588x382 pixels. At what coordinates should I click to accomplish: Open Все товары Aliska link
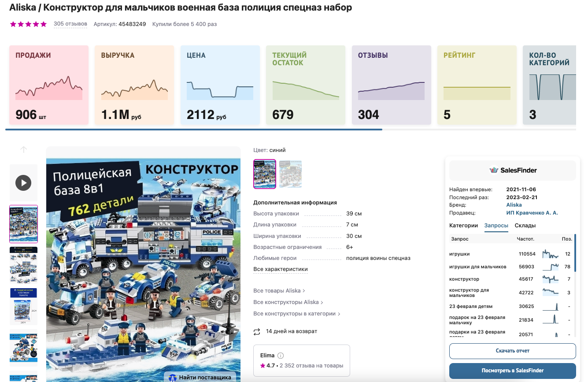pos(279,291)
